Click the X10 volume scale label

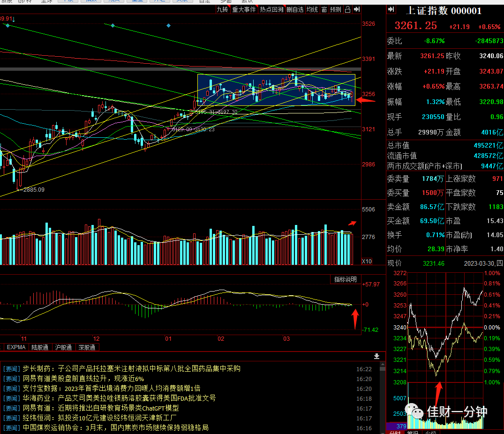[367, 261]
